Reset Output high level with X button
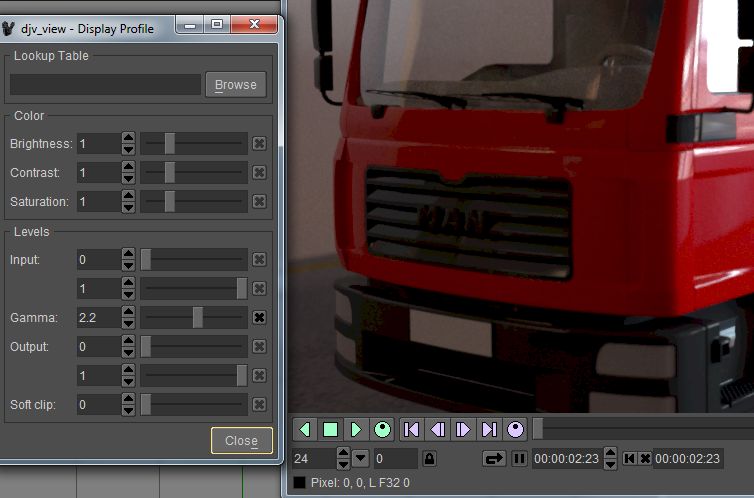Viewport: 754px width, 498px height. (259, 375)
